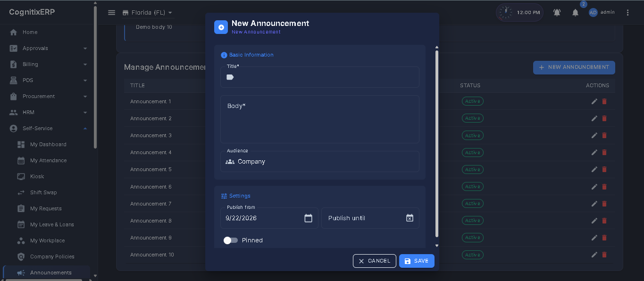Delete Announcement 9 trash icon
Image resolution: width=644 pixels, height=281 pixels.
(604, 238)
